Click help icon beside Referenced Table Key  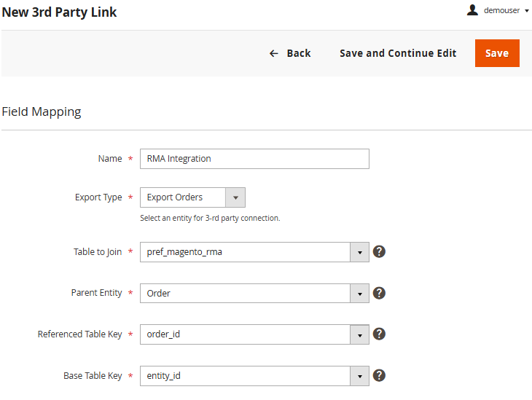coord(379,334)
